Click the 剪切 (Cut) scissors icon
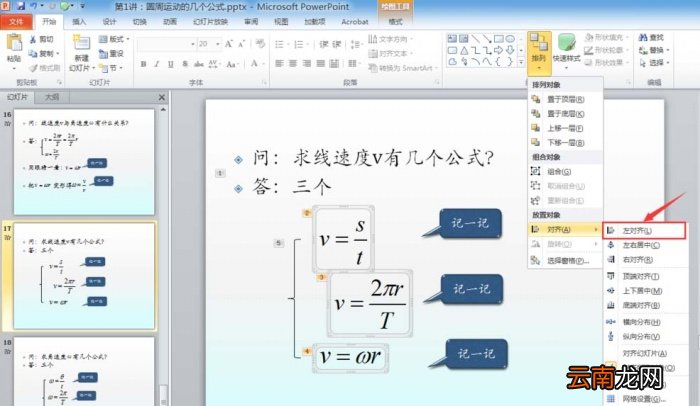Screen dimensions: 700x406 pos(33,39)
